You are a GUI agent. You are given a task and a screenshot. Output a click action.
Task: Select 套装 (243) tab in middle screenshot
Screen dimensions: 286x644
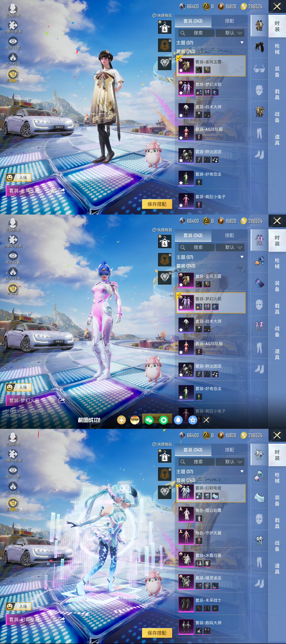pos(193,235)
